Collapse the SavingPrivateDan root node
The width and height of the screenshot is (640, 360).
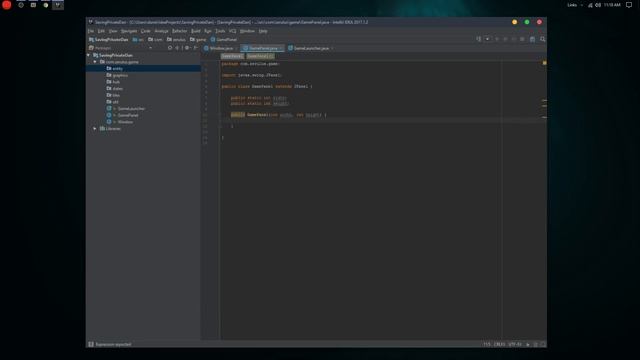(x=89, y=55)
